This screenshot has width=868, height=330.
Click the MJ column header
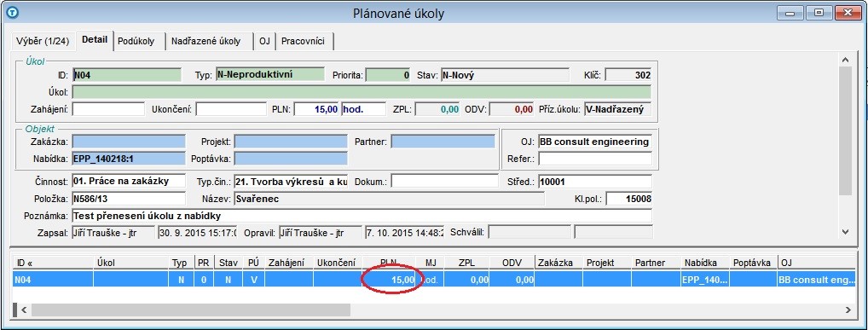[430, 263]
